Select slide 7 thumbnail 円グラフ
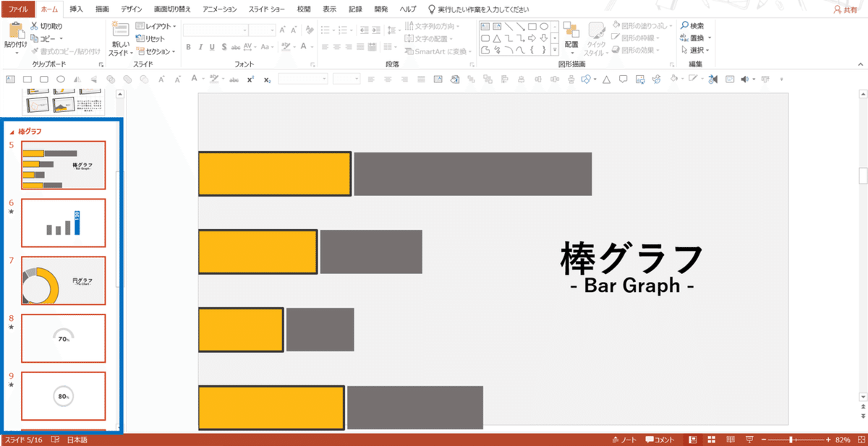Viewport: 868px width, 446px height. (64, 280)
